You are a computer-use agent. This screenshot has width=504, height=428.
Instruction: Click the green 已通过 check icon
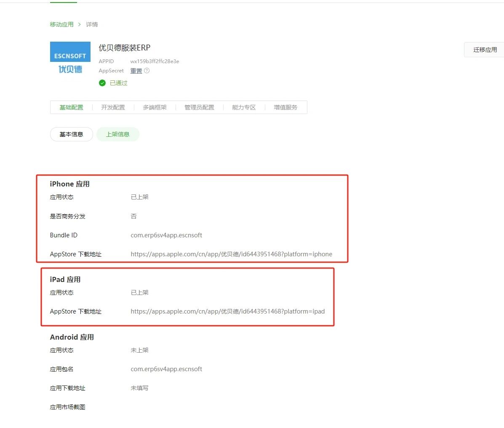(102, 83)
